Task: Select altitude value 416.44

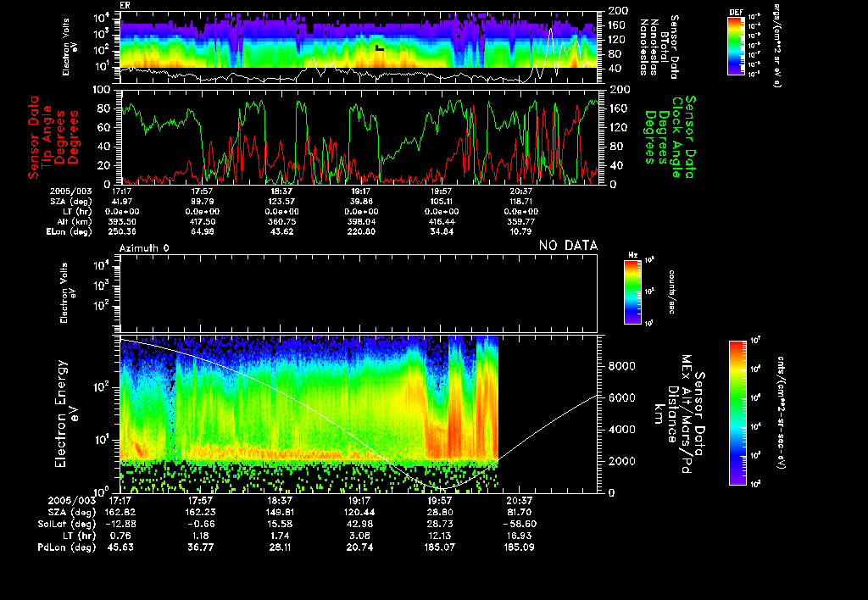Action: point(441,221)
